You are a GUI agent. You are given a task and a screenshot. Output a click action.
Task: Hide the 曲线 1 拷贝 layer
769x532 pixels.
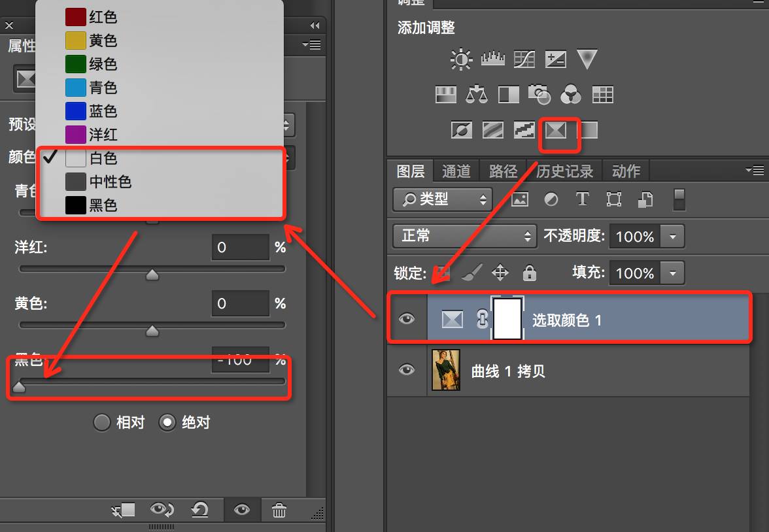(407, 370)
